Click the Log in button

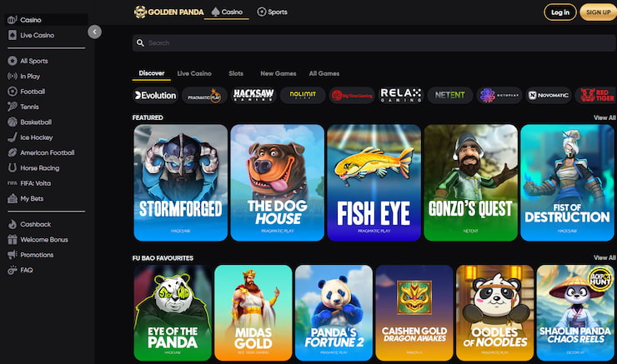pos(560,12)
